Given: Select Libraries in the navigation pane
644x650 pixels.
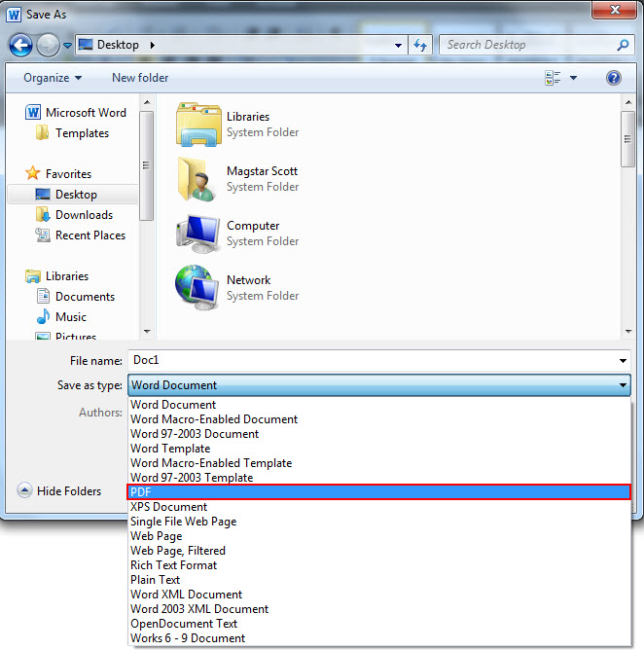Looking at the screenshot, I should click(x=56, y=276).
